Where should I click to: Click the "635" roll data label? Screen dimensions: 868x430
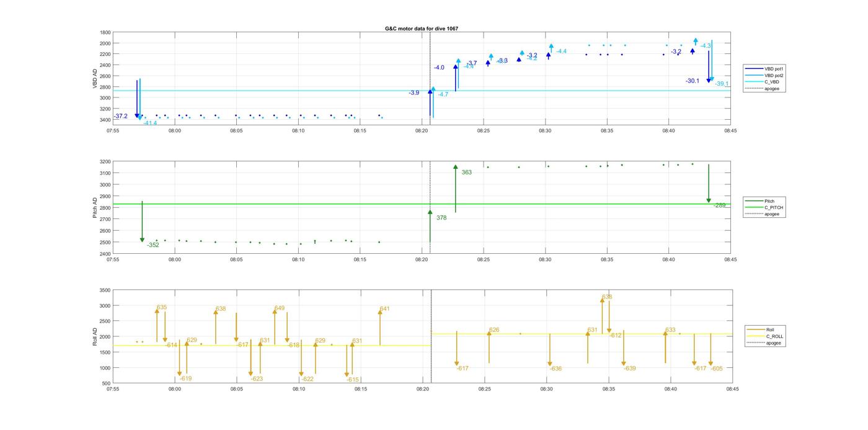tap(162, 307)
